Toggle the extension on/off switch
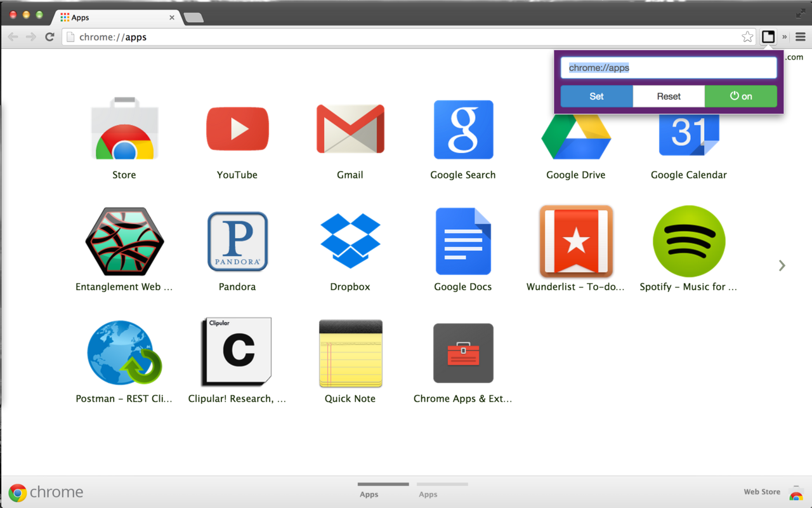 click(741, 97)
